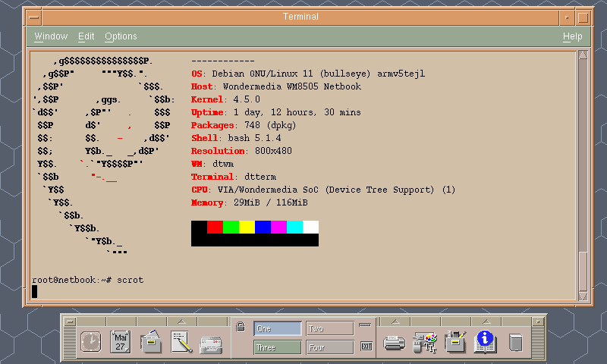607x364 pixels.
Task: Click the 'Resolution: 800x480' line
Action: pyautogui.click(x=241, y=151)
